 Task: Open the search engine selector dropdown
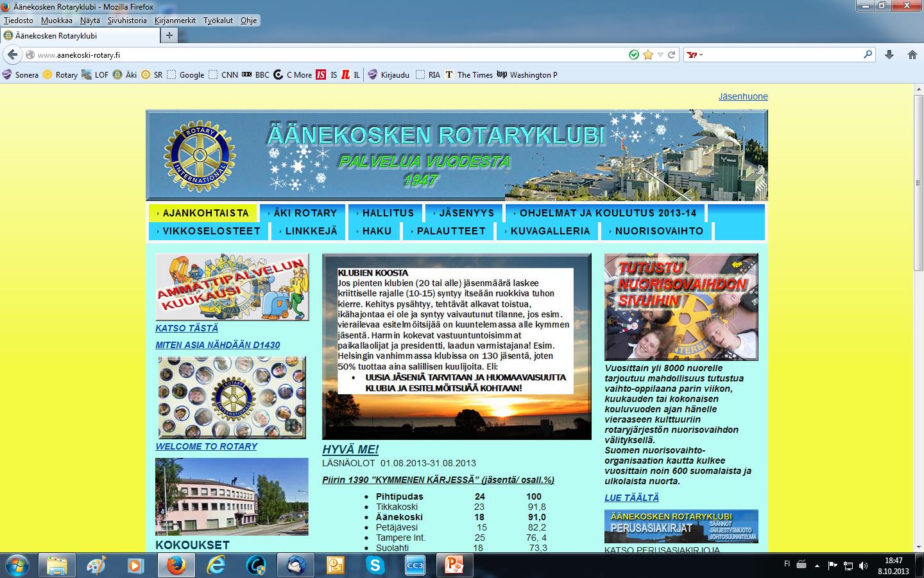(x=695, y=55)
